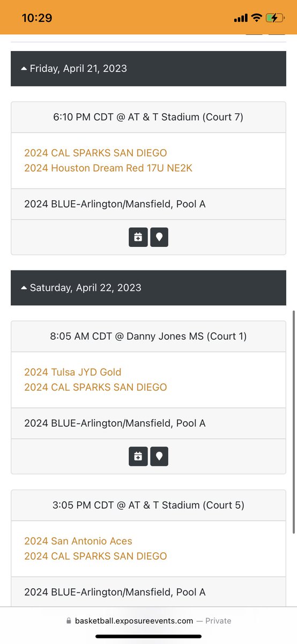The image size is (297, 644).
Task: Open map location for AT&T Stadium Court 7 game
Action: tap(159, 237)
